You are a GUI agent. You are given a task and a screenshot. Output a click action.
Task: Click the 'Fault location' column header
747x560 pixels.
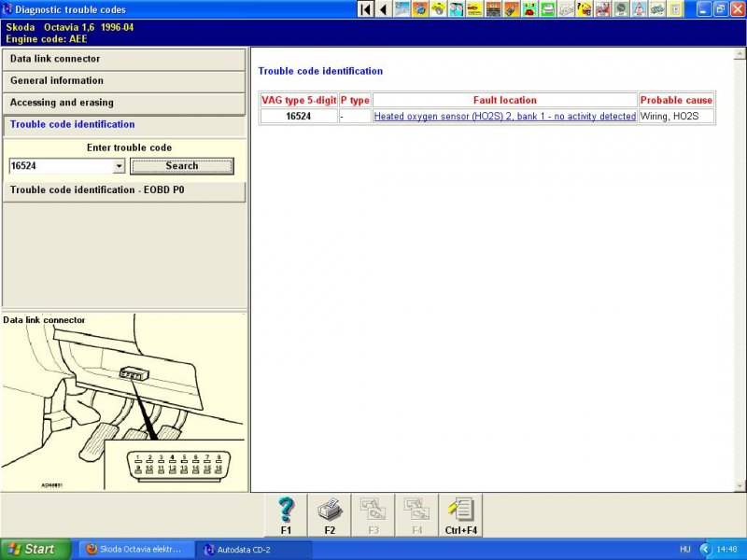(x=504, y=101)
